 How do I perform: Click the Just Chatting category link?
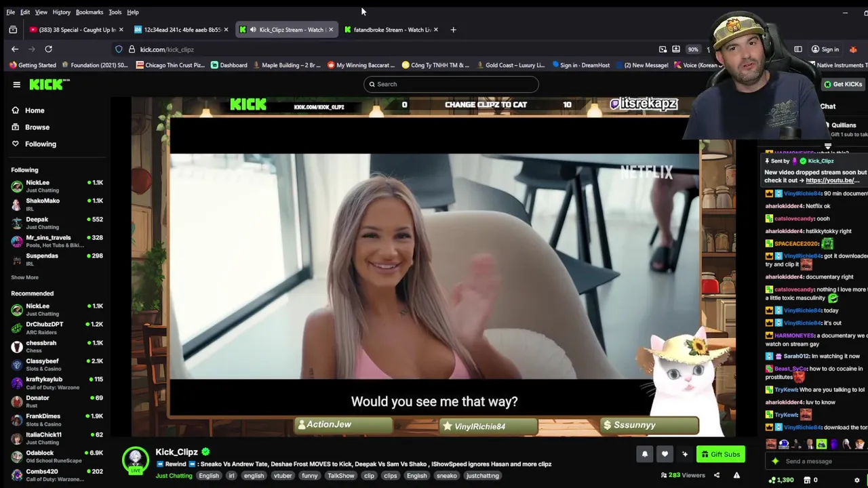(174, 476)
